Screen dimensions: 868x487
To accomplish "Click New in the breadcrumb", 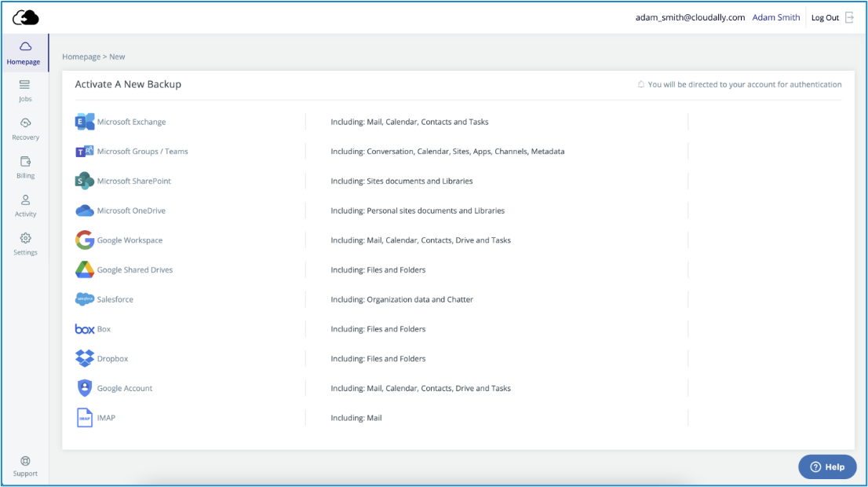I will (117, 57).
